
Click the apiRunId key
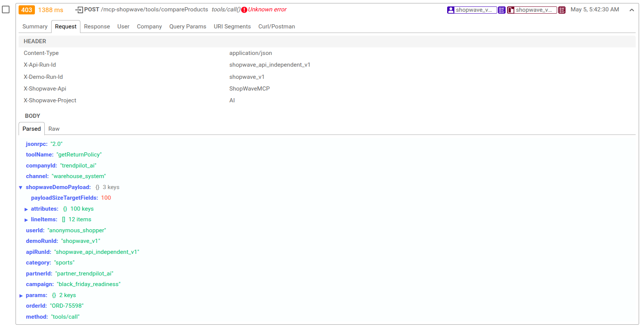pos(38,252)
